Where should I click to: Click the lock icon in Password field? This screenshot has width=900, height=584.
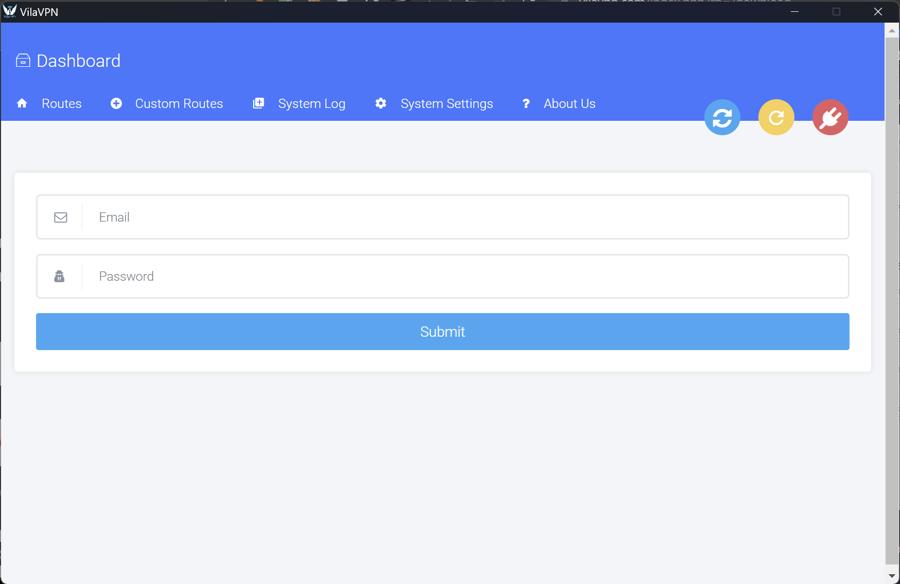point(59,277)
